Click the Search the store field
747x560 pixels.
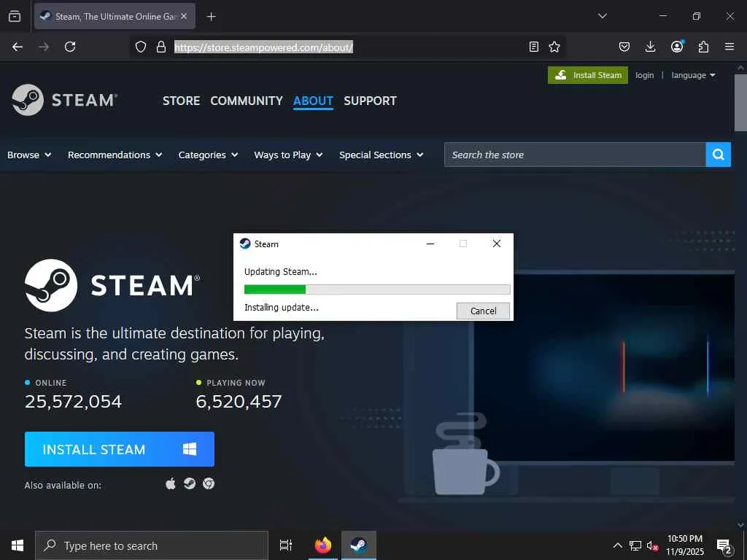(x=575, y=155)
